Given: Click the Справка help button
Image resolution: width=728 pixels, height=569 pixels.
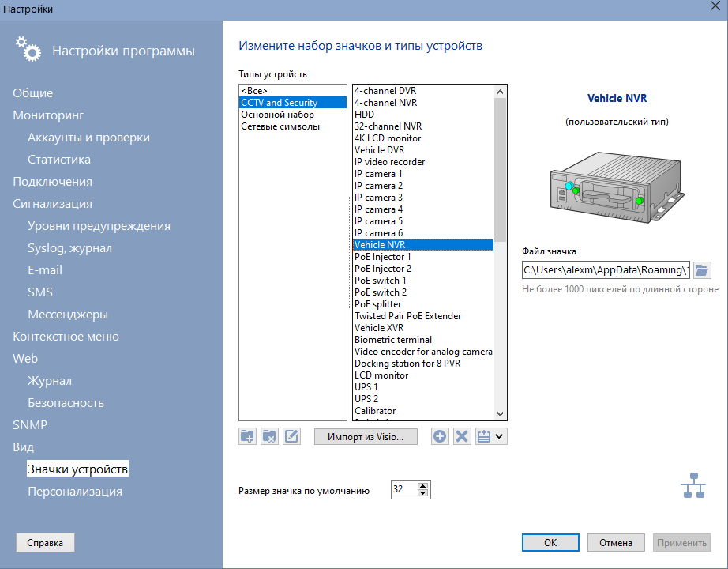Looking at the screenshot, I should tap(45, 543).
